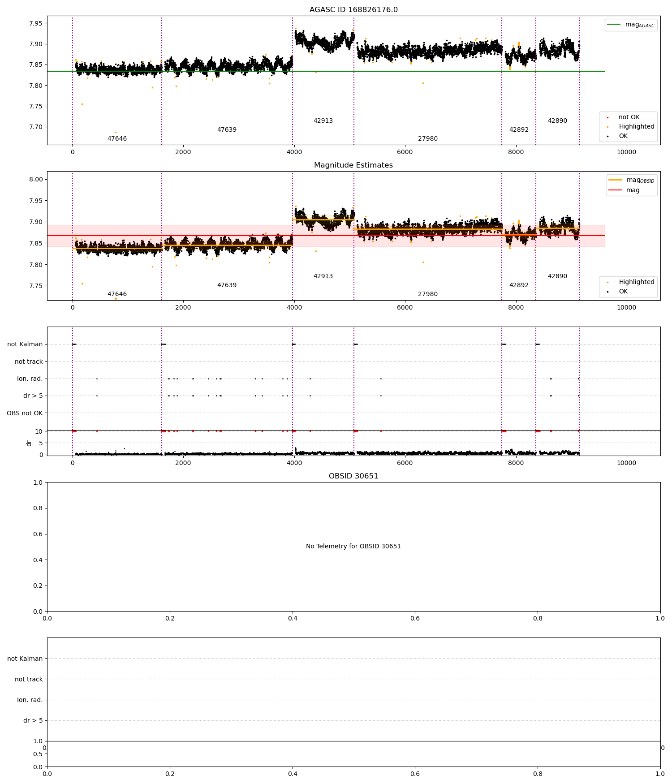Click the mag OBSID legend label
The height and width of the screenshot is (784, 672).
[x=641, y=180]
